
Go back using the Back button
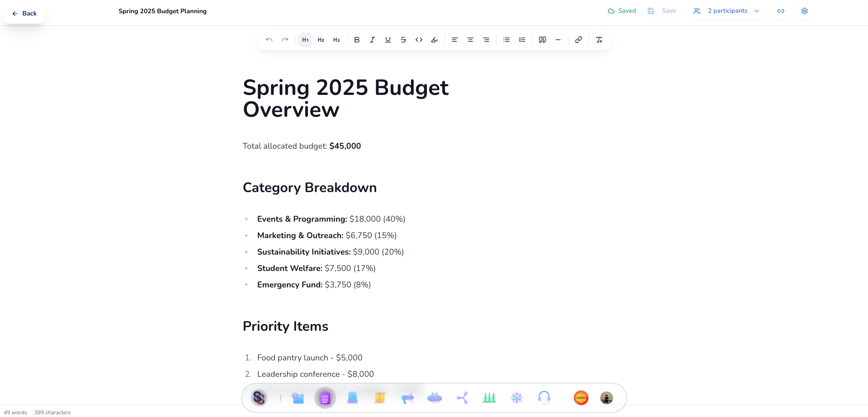tap(24, 14)
